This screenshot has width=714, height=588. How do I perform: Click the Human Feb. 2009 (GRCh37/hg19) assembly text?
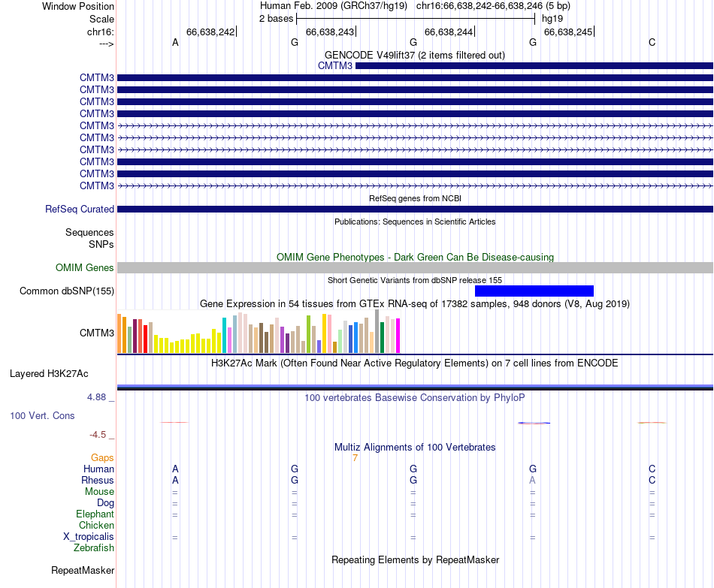point(333,6)
